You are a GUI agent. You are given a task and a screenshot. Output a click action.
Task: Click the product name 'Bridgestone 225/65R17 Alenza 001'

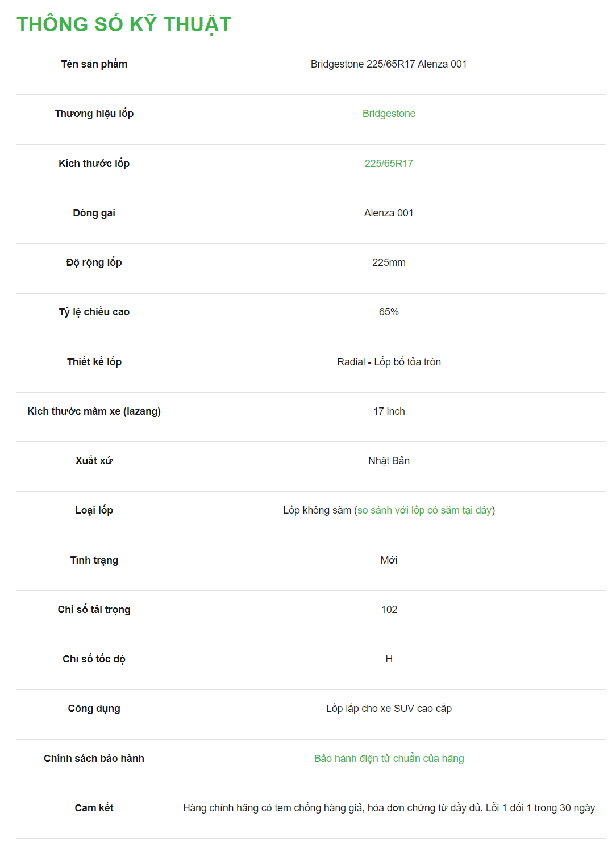click(x=389, y=64)
